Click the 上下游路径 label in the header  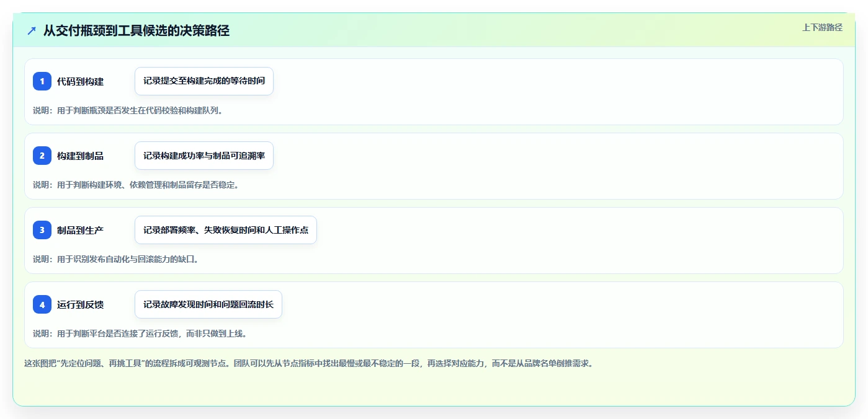tap(822, 27)
